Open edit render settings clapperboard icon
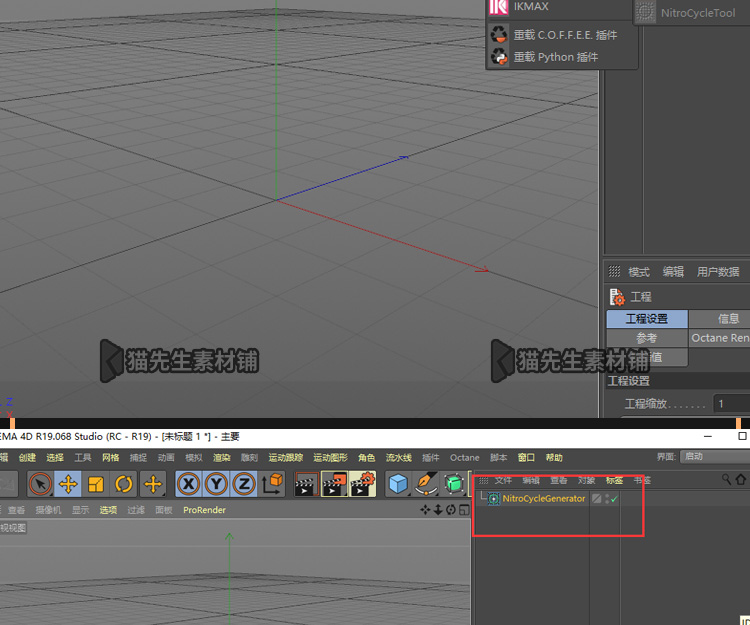Screen dimensions: 750x625 [362, 484]
